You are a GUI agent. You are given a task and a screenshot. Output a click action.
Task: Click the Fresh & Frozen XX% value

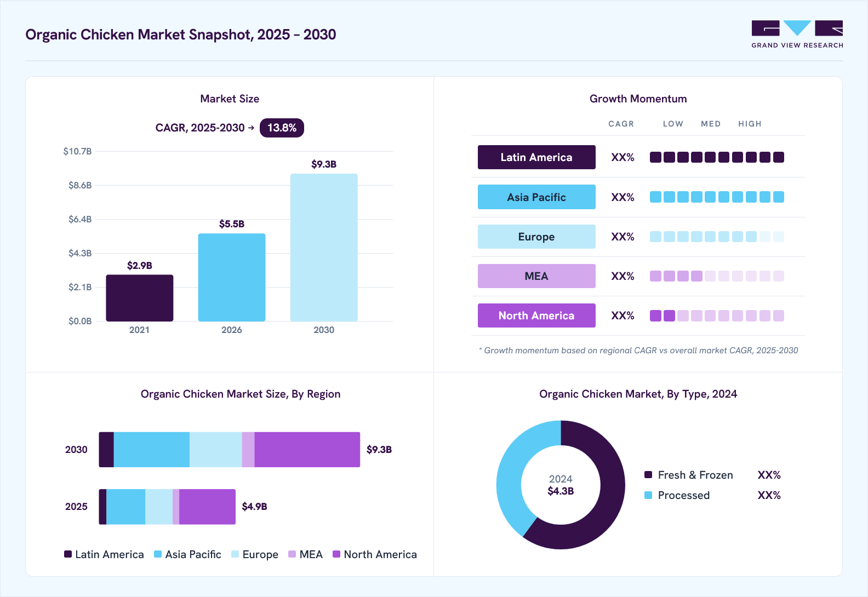coord(769,475)
